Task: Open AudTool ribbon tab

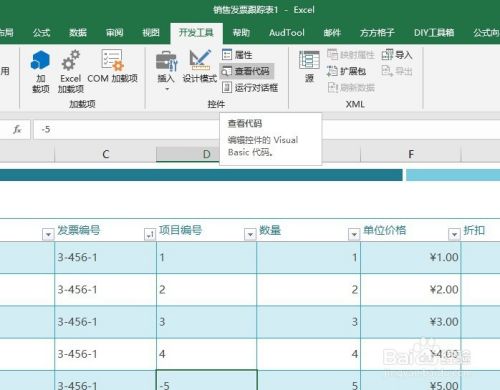Action: tap(287, 33)
